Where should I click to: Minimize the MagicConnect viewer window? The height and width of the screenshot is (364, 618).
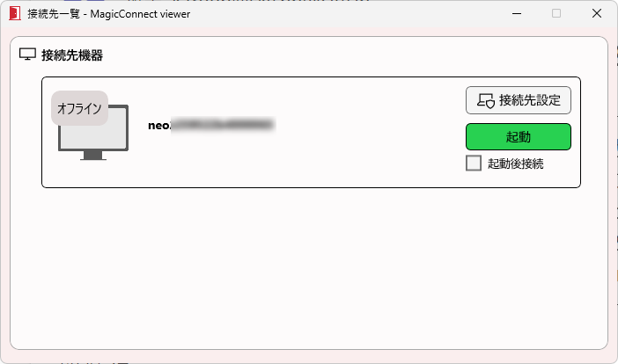[x=517, y=13]
